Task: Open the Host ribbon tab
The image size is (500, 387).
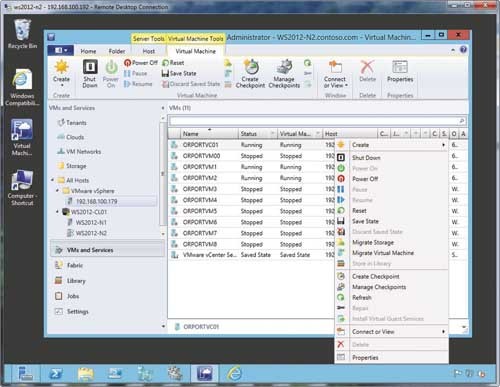Action: point(149,51)
